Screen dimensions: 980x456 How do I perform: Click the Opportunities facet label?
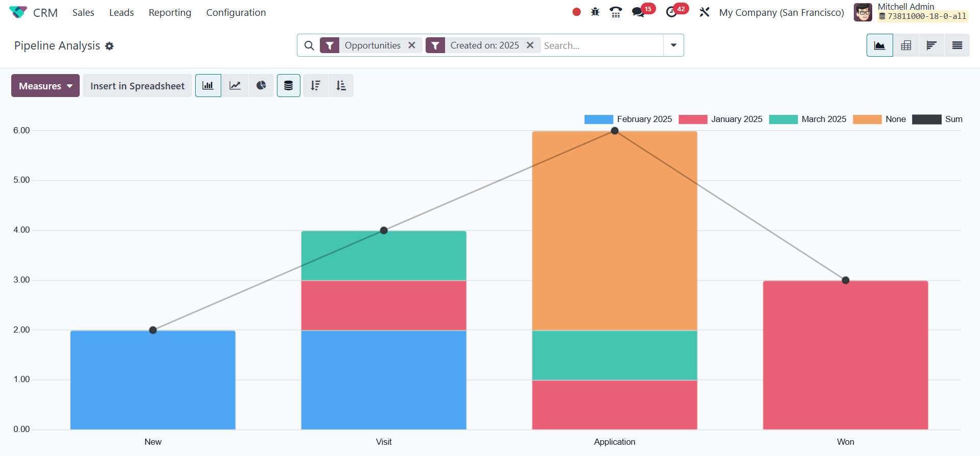pos(372,45)
